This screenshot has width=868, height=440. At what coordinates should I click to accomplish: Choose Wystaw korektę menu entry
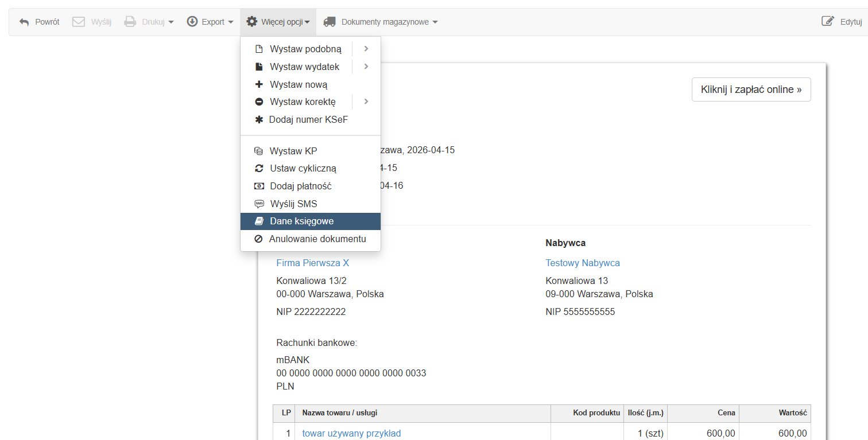pyautogui.click(x=303, y=102)
